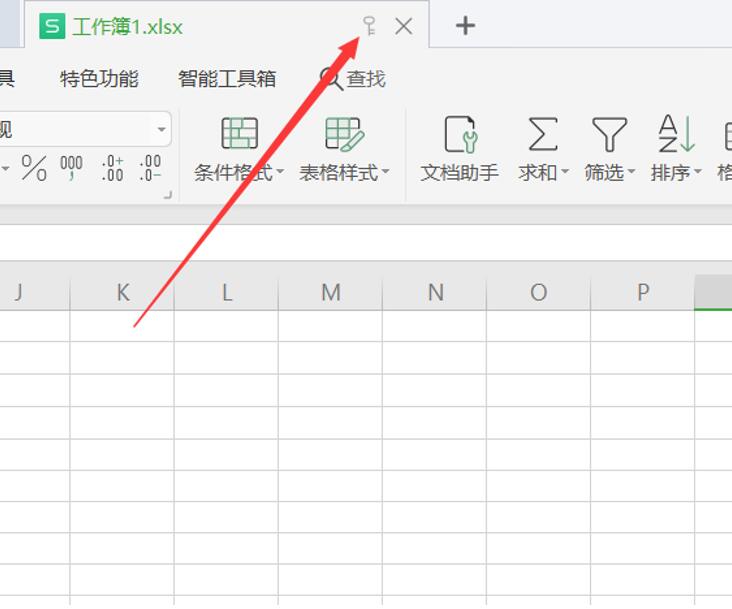
Task: Click the Sort (排序) A-Z icon
Action: click(676, 134)
